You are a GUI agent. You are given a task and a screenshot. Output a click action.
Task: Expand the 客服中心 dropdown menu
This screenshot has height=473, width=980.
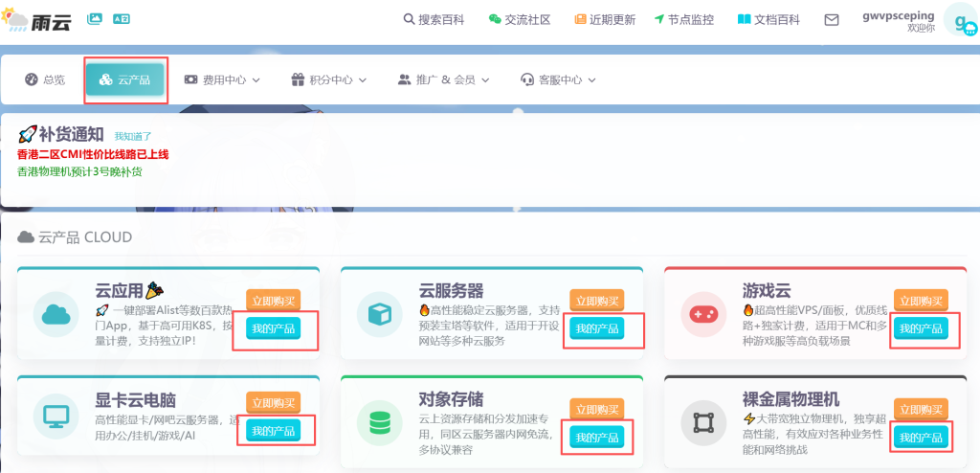pos(558,79)
